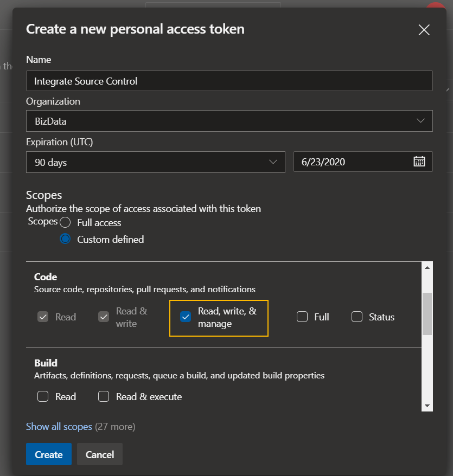Uncheck Code Read, write, & manage
This screenshot has height=476, width=453.
tap(186, 317)
